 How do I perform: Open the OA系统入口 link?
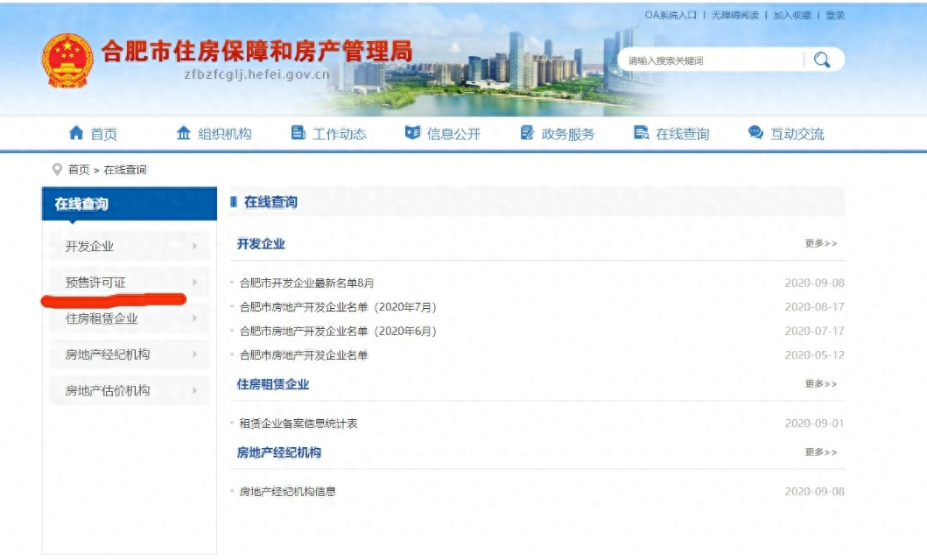(671, 16)
